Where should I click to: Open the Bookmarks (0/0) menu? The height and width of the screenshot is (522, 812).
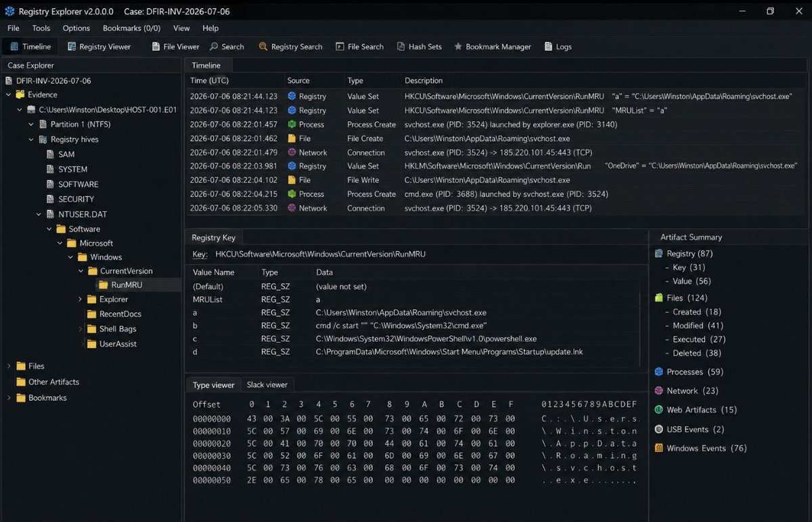click(132, 28)
